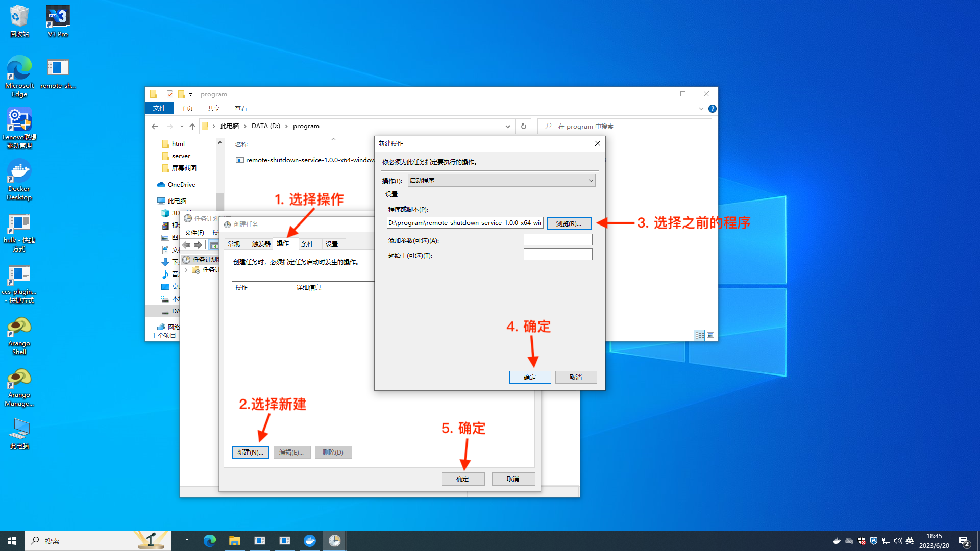This screenshot has height=551, width=980.
Task: Click the Program/script path field
Action: coord(465,223)
